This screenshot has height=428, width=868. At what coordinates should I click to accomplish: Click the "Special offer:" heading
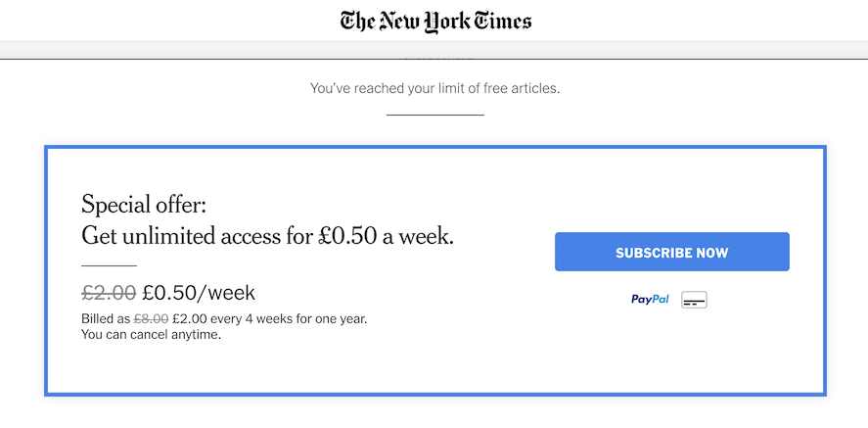pos(144,205)
